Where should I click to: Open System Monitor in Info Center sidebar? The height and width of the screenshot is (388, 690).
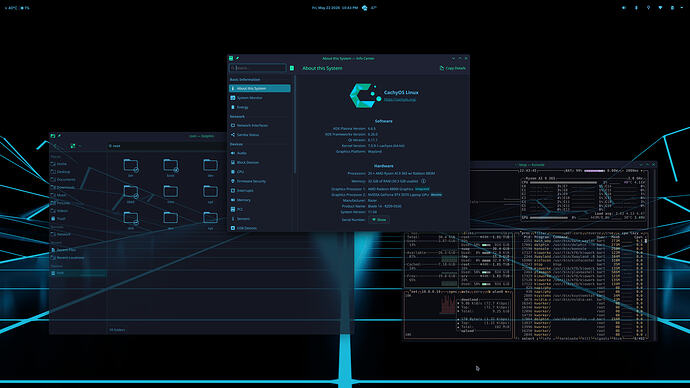coord(260,98)
